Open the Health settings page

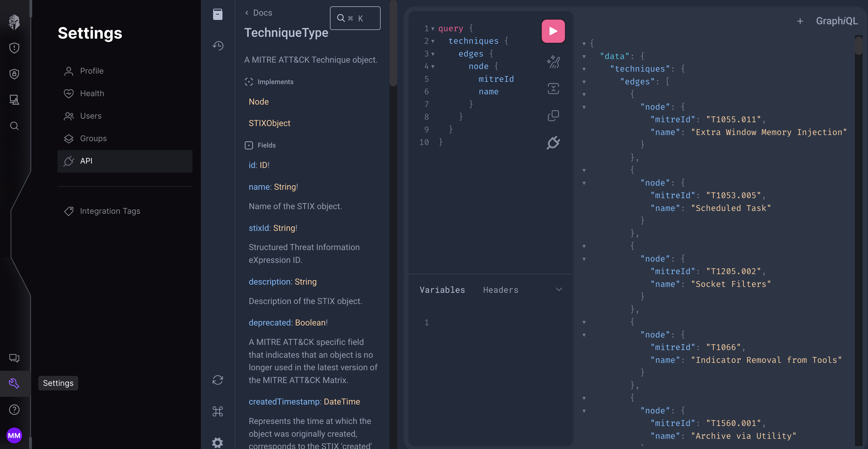92,93
